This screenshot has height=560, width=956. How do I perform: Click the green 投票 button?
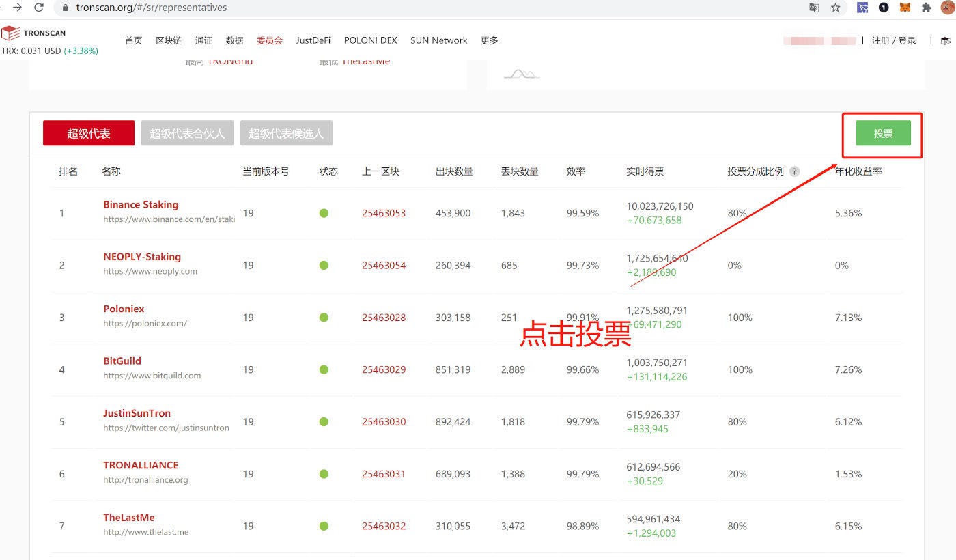883,133
